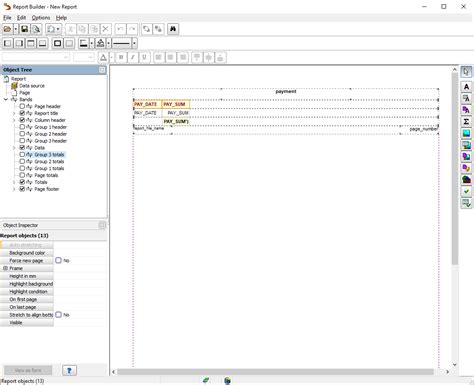Enable the Page header band checkbox
Viewport: 474px width, 385px height.
22,106
